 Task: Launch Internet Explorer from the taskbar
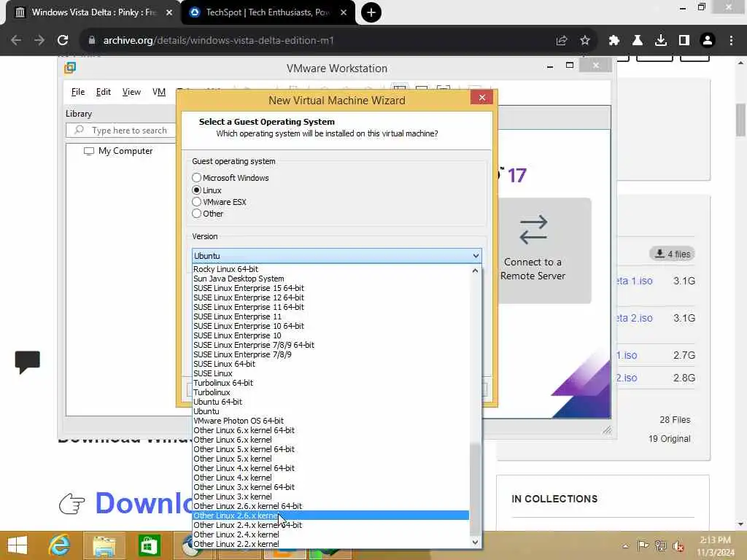[59, 545]
